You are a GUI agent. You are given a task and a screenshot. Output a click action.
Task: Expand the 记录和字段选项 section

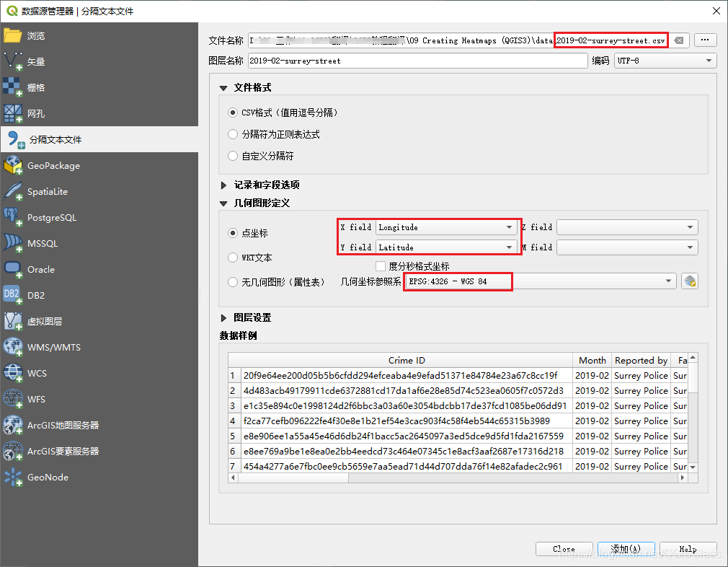tap(223, 185)
